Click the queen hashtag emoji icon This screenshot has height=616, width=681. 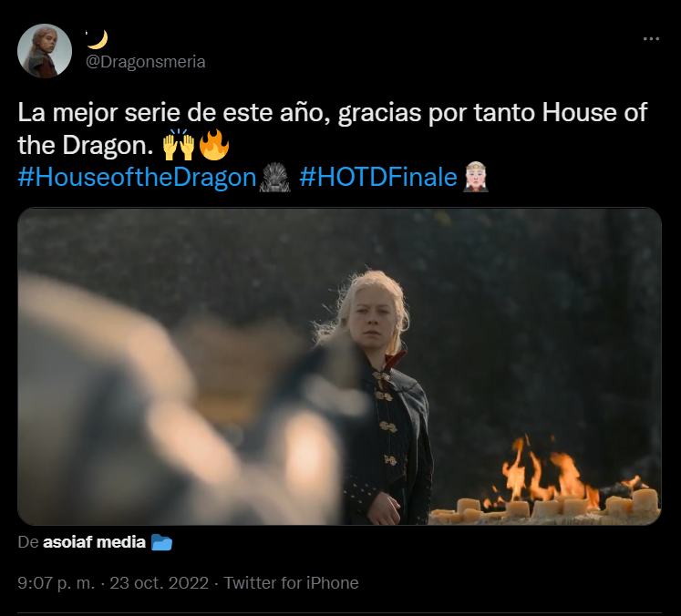pos(476,177)
